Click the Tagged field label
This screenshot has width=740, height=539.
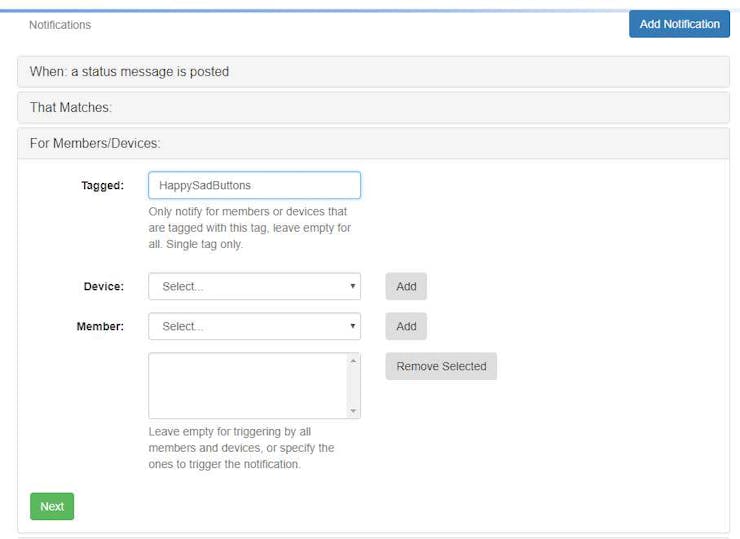pos(102,185)
